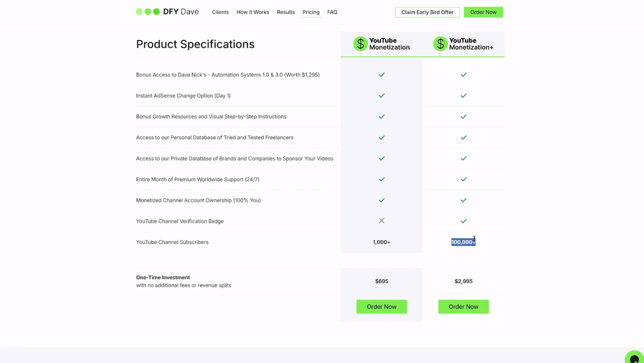The height and width of the screenshot is (363, 644).
Task: Click the YouTube Monetization column title
Action: [389, 44]
